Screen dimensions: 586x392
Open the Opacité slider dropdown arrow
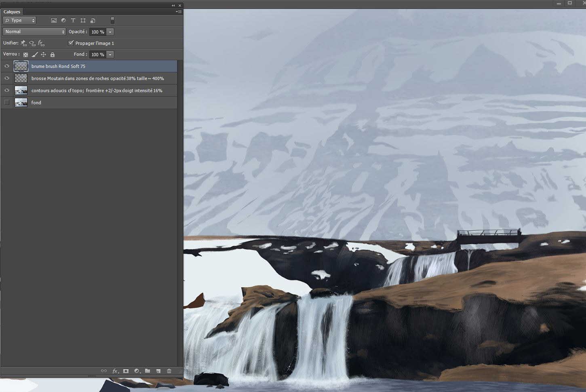[x=110, y=32]
